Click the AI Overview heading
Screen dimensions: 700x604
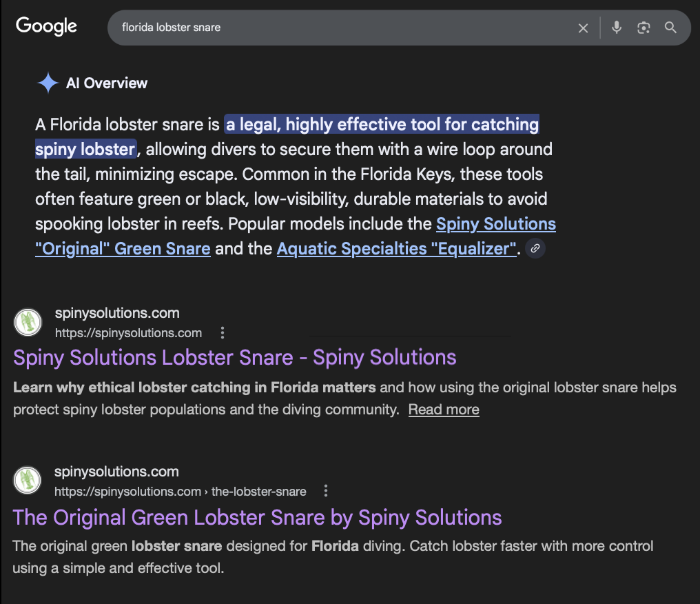tap(107, 83)
